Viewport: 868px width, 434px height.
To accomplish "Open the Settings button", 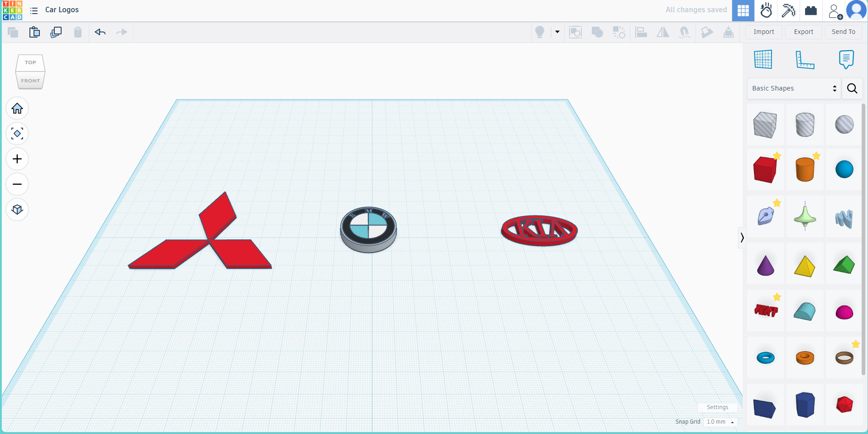I will pyautogui.click(x=718, y=407).
